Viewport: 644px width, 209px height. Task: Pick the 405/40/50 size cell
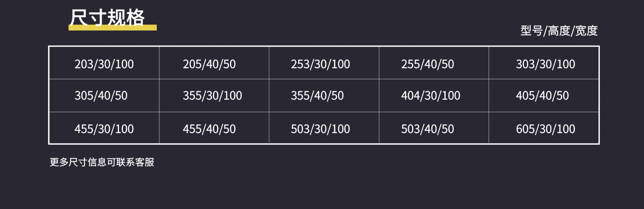click(x=542, y=96)
